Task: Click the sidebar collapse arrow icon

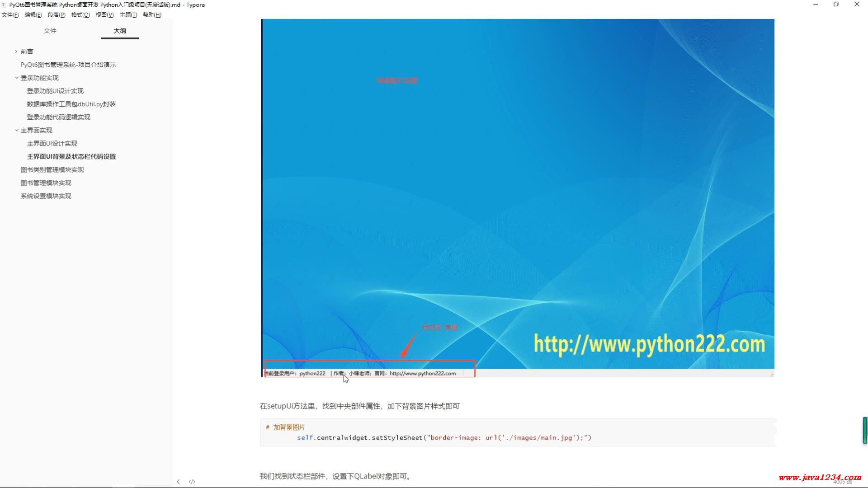Action: 178,482
